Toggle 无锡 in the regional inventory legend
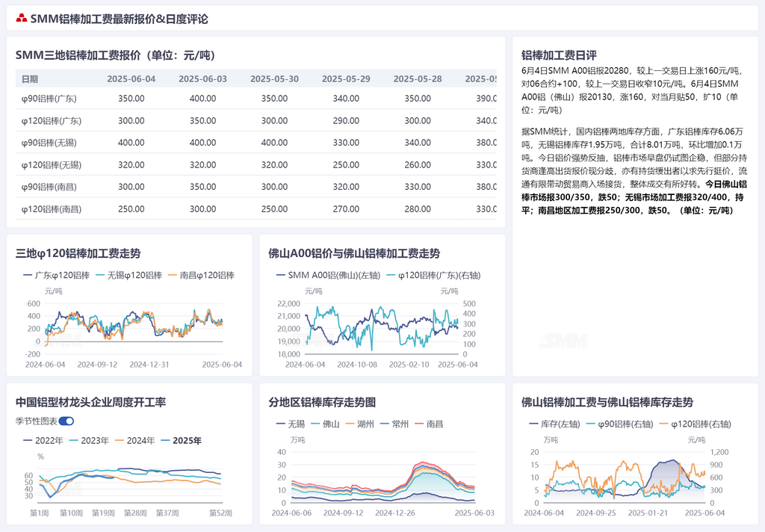Viewport: 765px width, 532px height. point(291,424)
